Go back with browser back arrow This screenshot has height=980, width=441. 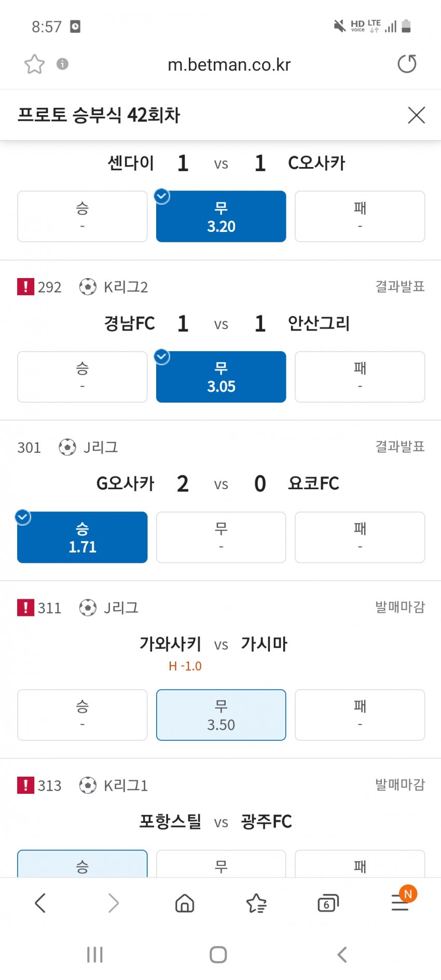click(x=40, y=903)
